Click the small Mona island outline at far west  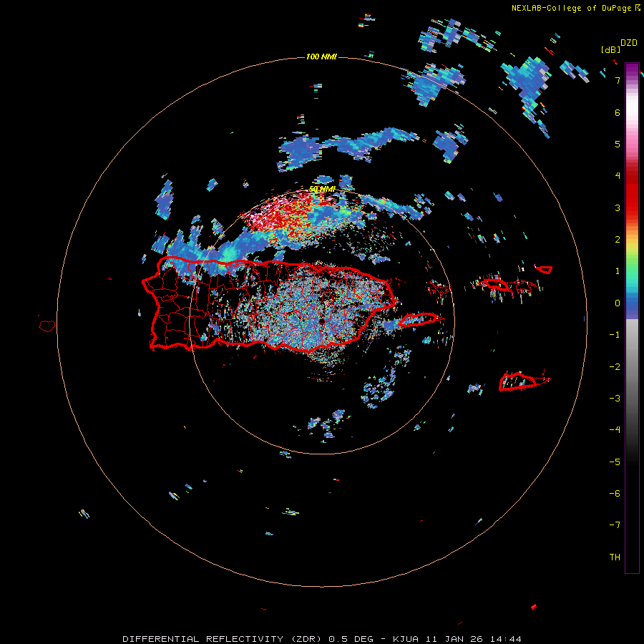(x=47, y=326)
